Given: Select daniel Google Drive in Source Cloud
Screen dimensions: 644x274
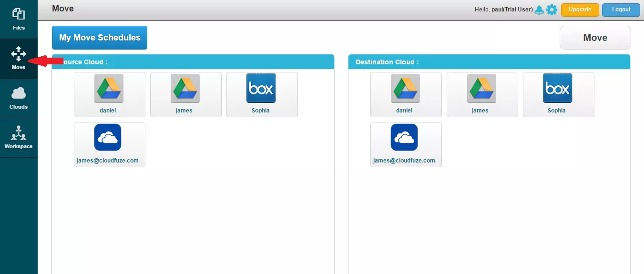Looking at the screenshot, I should (110, 94).
